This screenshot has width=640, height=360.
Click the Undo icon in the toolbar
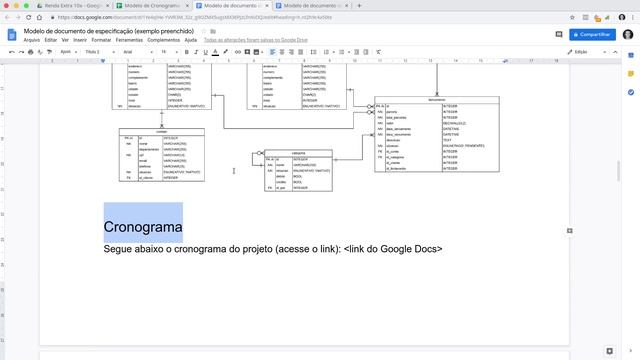click(11, 52)
